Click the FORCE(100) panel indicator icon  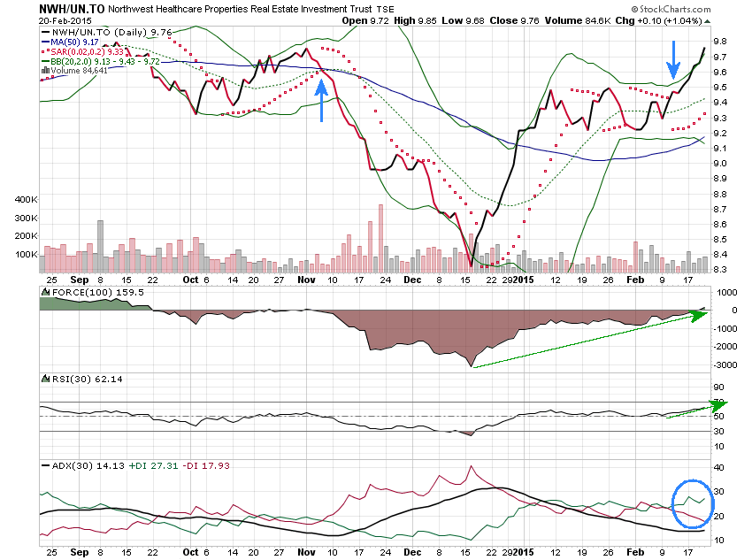coord(45,292)
